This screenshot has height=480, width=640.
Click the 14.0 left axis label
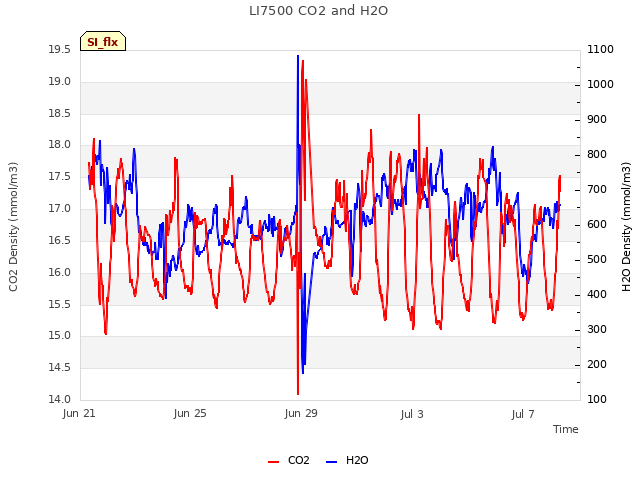click(x=60, y=400)
